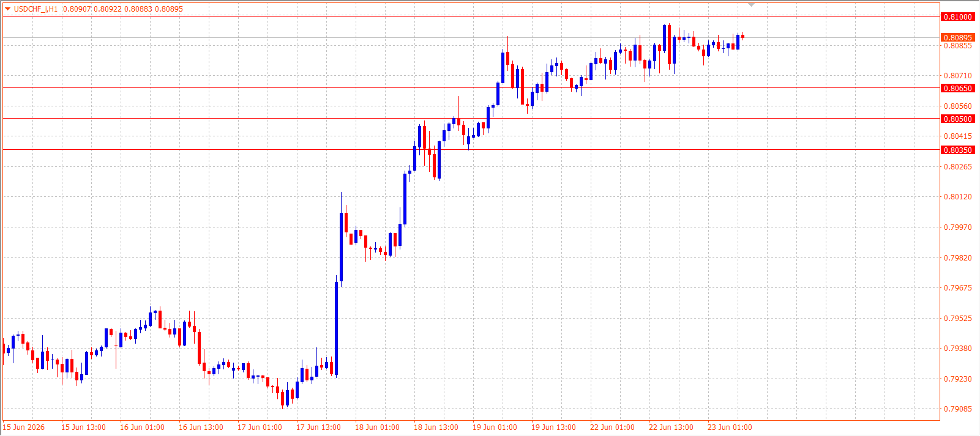Click the USDCHF_i,H1 symbol label
980x436 pixels.
[36, 9]
